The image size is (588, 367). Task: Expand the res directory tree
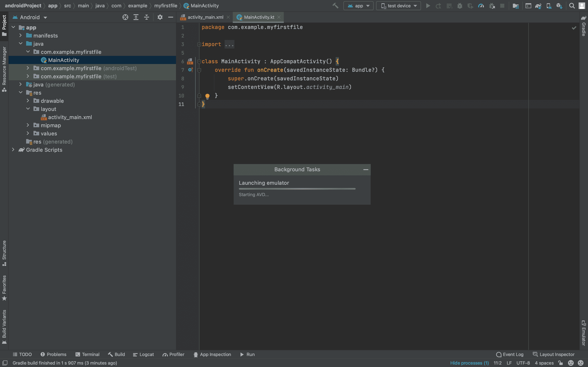[x=21, y=93]
